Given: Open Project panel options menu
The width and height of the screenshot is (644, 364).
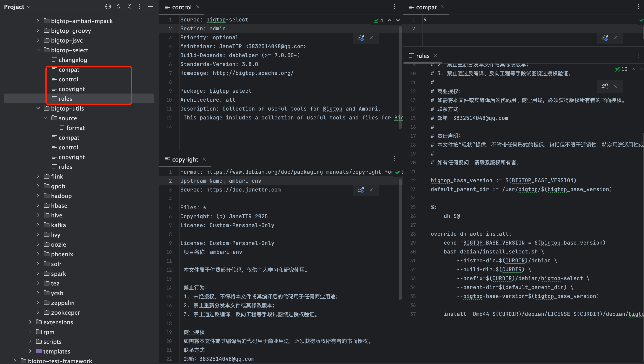Looking at the screenshot, I should (x=140, y=7).
